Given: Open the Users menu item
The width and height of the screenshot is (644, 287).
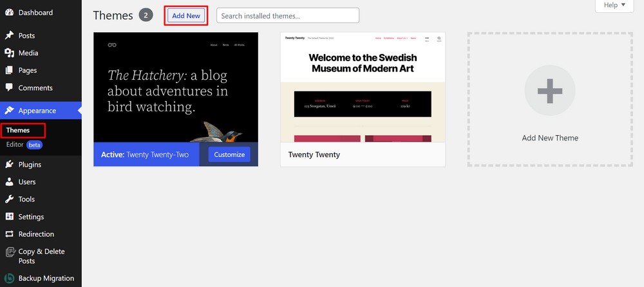Looking at the screenshot, I should tap(41, 182).
